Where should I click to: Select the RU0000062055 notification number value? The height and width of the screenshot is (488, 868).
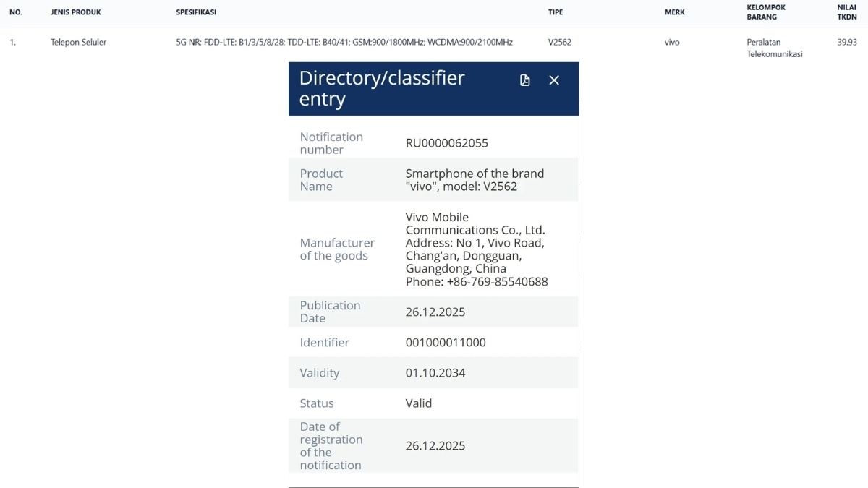pyautogui.click(x=447, y=143)
